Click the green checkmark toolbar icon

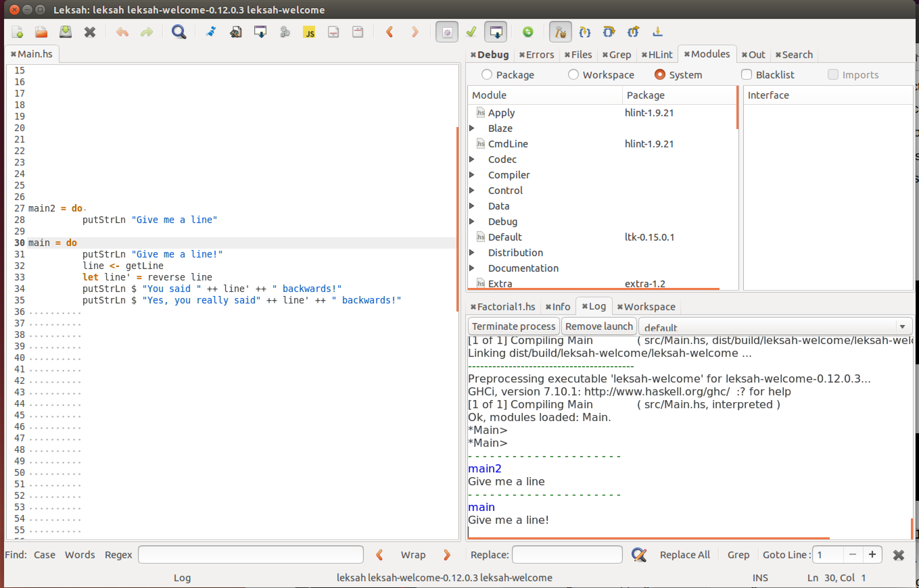click(x=471, y=32)
